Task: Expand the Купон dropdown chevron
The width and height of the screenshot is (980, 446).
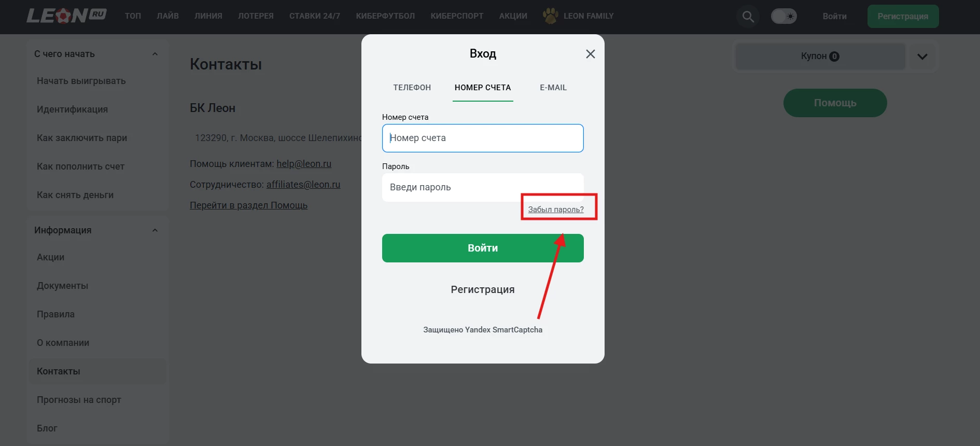Action: pyautogui.click(x=922, y=57)
